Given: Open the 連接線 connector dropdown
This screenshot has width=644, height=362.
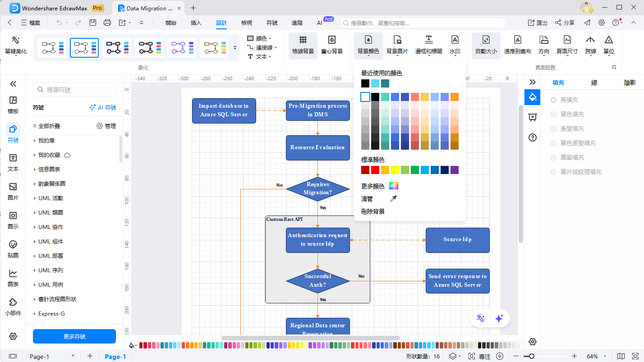Looking at the screenshot, I should [262, 47].
